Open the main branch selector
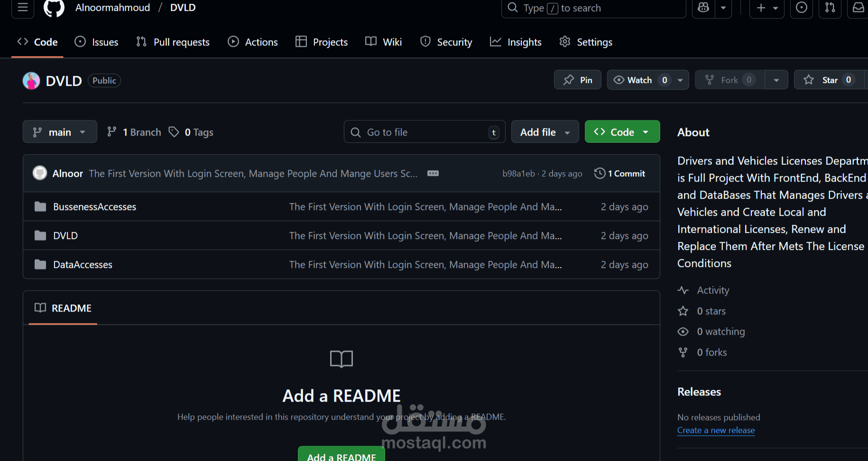This screenshot has width=868, height=461. point(60,131)
